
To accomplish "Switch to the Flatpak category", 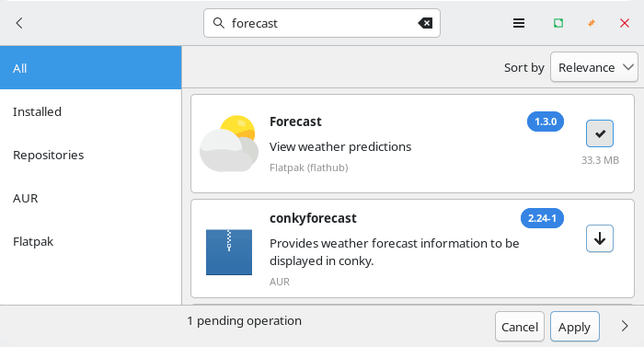I will [x=91, y=241].
